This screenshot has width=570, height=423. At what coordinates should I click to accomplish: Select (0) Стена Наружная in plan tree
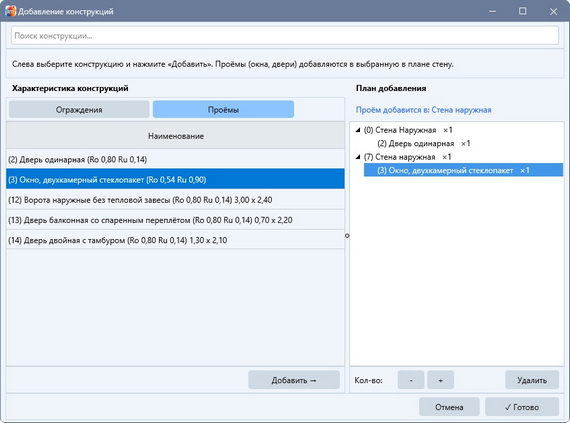408,130
